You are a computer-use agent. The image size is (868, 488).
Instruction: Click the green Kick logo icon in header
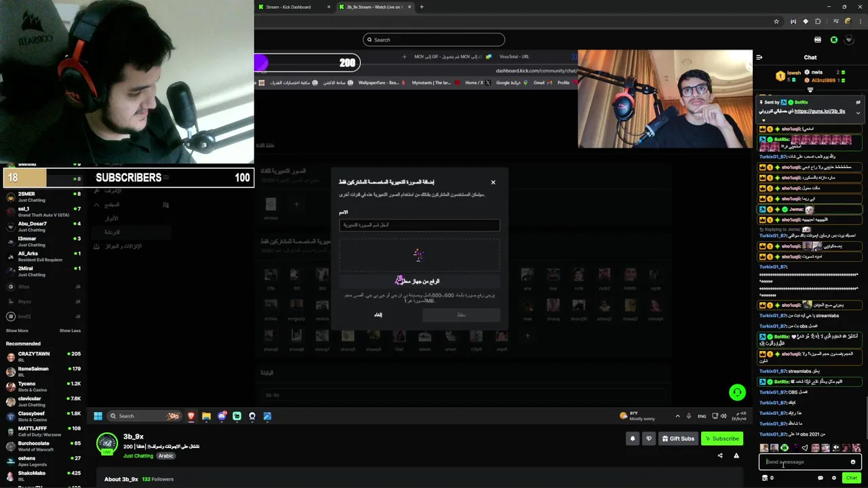point(834,39)
